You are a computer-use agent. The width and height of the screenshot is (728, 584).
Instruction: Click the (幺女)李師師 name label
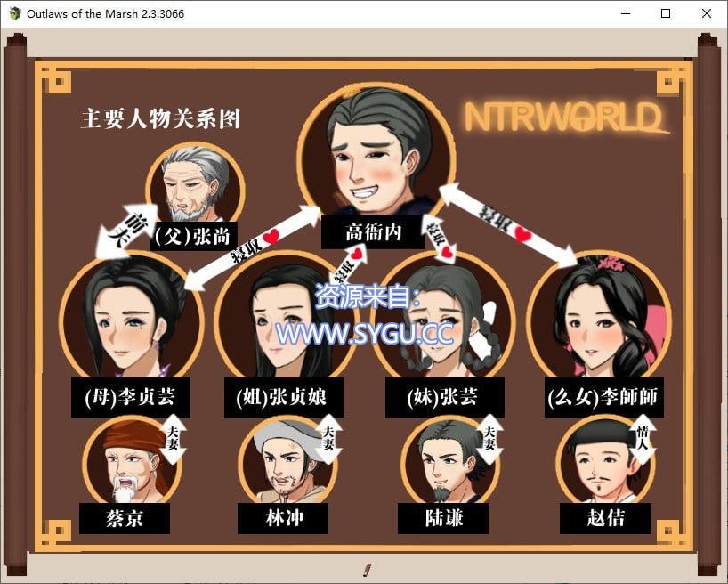coord(604,398)
